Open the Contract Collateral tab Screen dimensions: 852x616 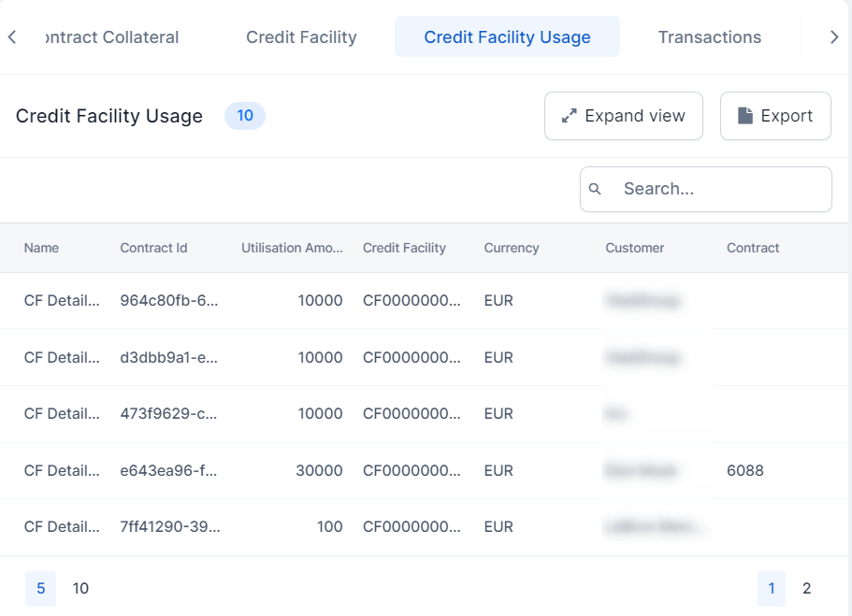pyautogui.click(x=111, y=37)
